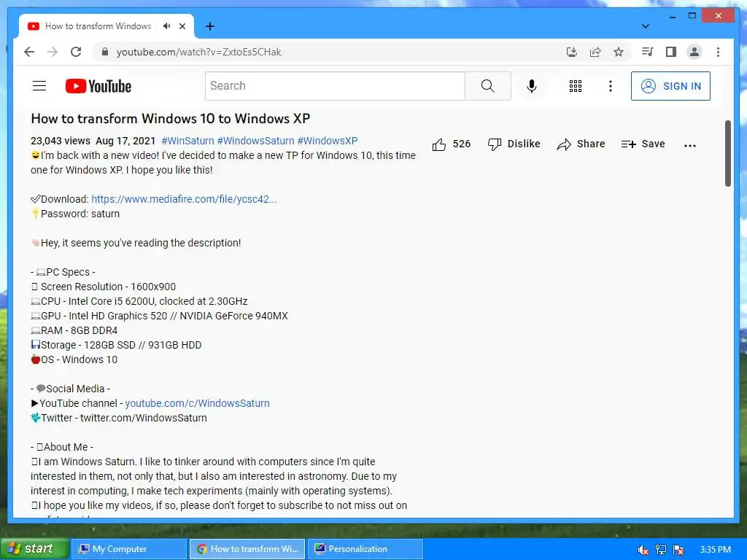Save the video to a playlist
This screenshot has width=747, height=560.
click(643, 144)
